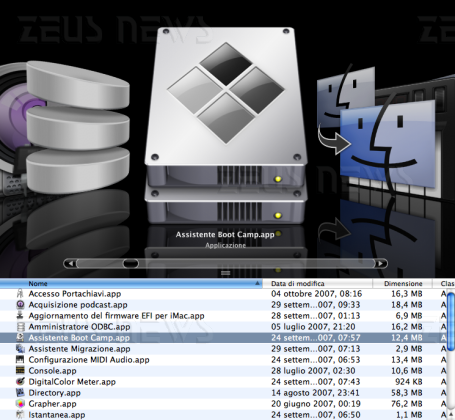Click the Configurazione MIDI Audio keyboard icon
Viewport: 455px width, 420px height.
tap(20, 360)
